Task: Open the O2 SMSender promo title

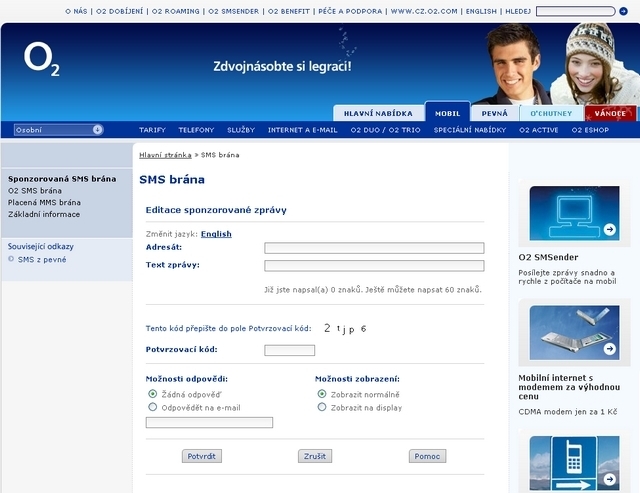Action: click(548, 257)
